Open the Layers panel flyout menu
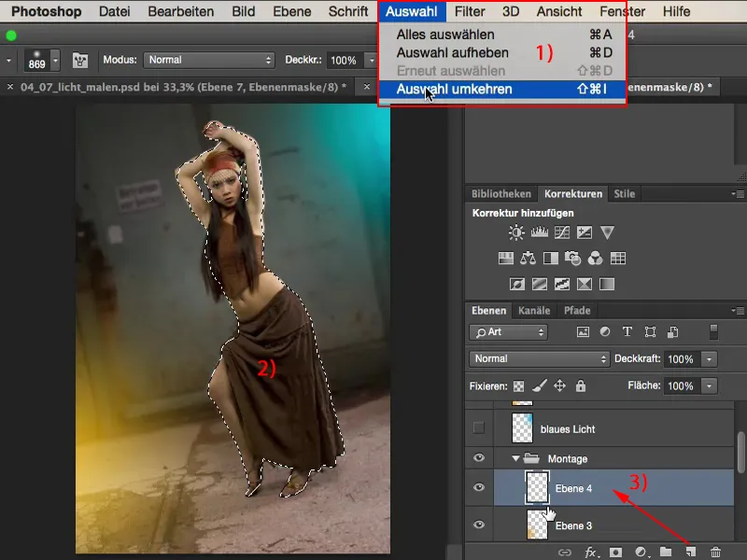747x560 pixels. click(x=738, y=311)
